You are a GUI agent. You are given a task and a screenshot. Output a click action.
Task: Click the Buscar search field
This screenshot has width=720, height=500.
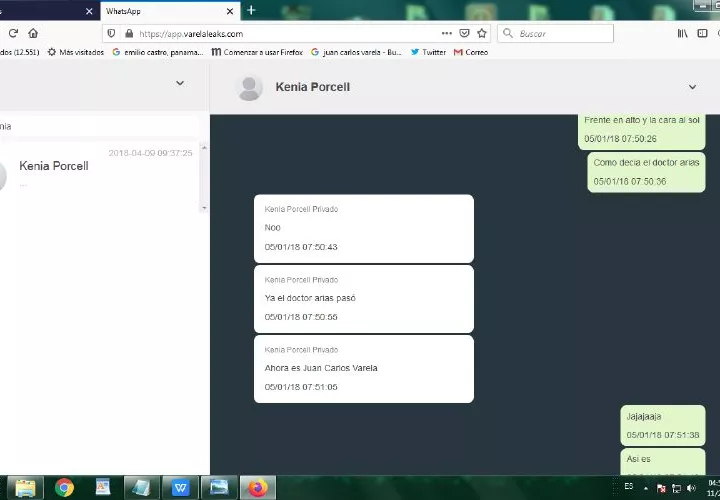560,33
